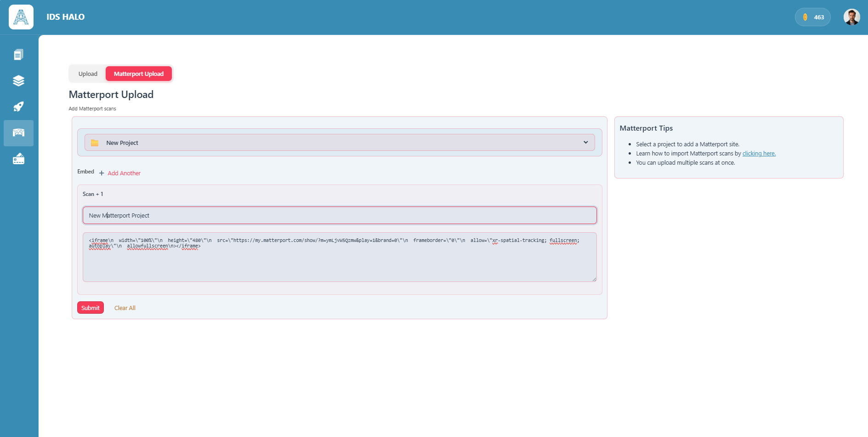The height and width of the screenshot is (437, 868).
Task: Click the Matterport Upload page heading
Action: coord(111,94)
